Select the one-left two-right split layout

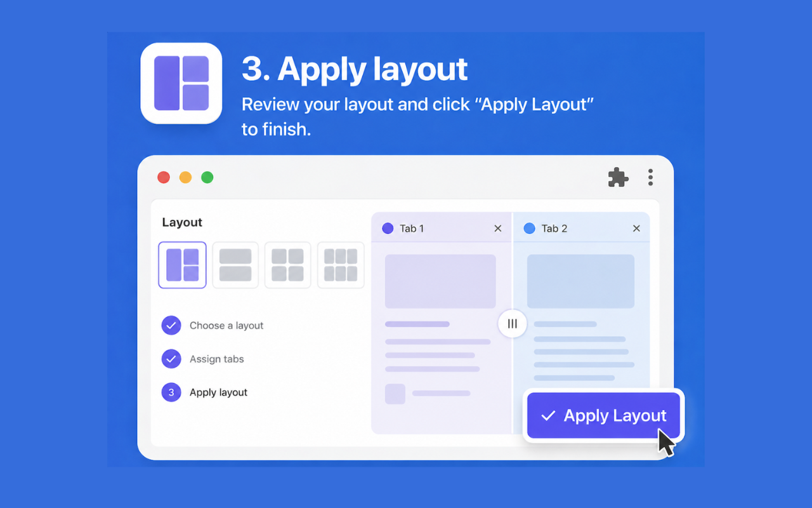click(x=183, y=265)
